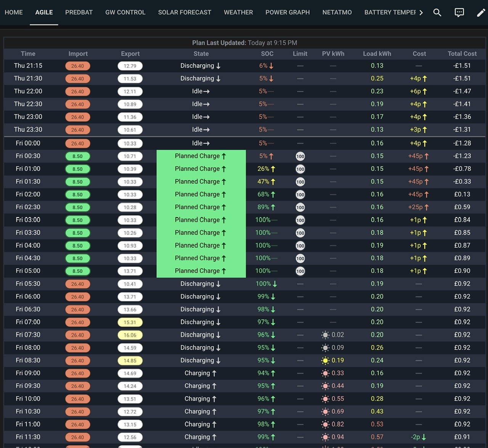This screenshot has width=488, height=448.
Task: Open the search magnifier icon
Action: [x=437, y=13]
